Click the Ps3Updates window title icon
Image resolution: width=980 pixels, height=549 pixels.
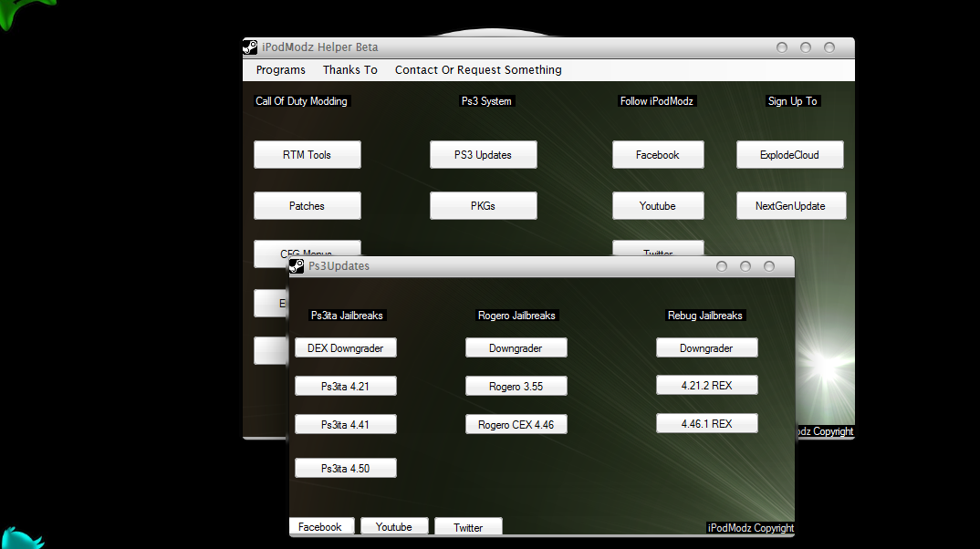[297, 266]
